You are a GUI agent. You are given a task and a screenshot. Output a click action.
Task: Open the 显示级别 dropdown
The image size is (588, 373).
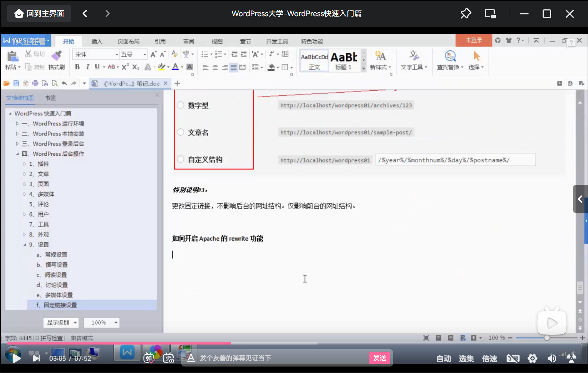(61, 323)
